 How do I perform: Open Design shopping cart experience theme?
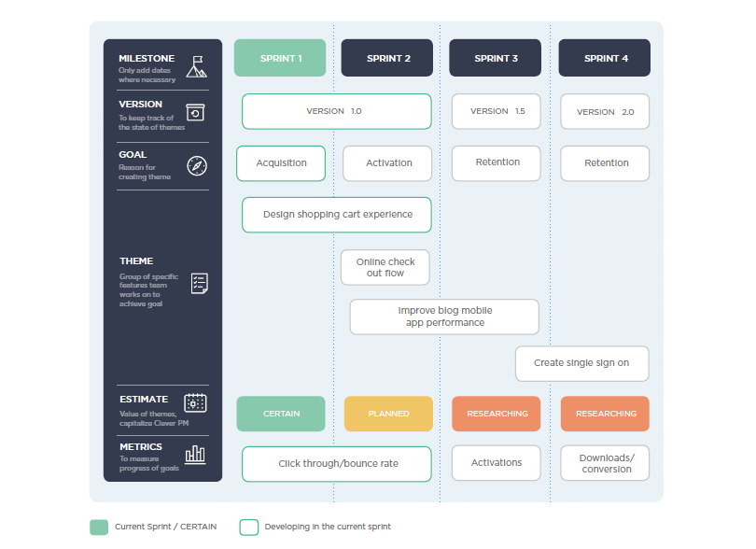tap(337, 215)
